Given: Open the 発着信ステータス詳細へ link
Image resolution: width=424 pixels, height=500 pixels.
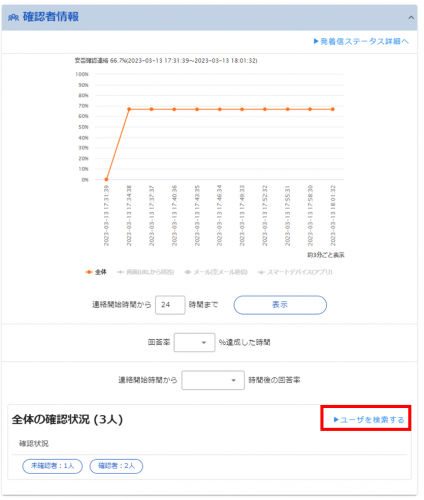Looking at the screenshot, I should (361, 41).
